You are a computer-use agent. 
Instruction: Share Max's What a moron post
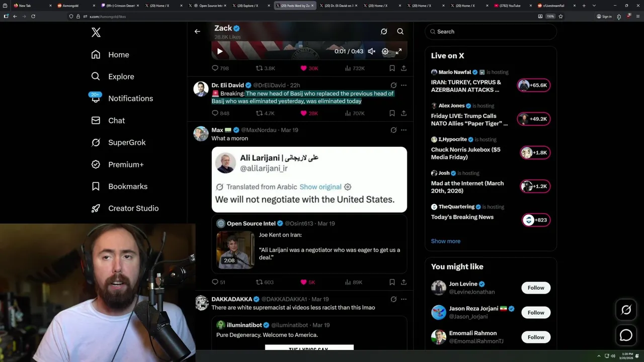[x=404, y=283]
